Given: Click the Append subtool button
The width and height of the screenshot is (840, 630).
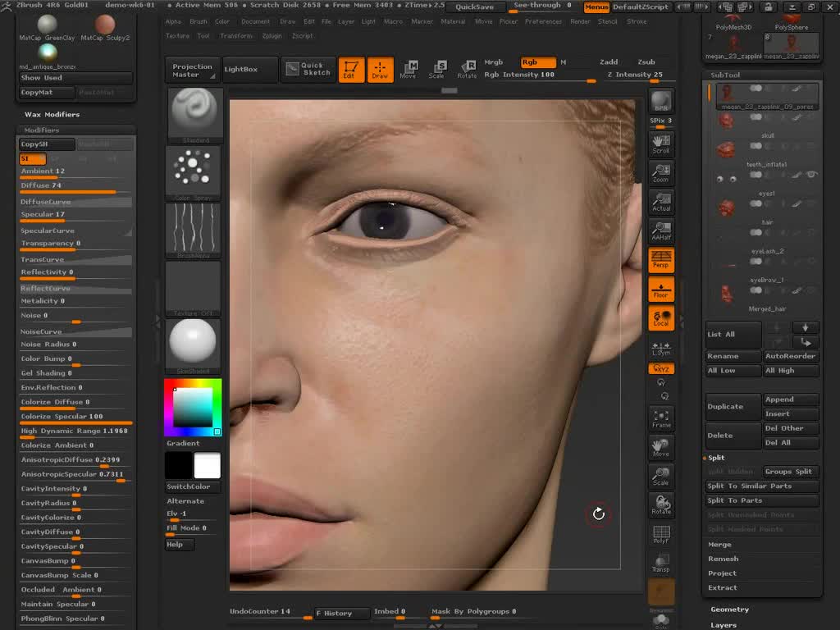Looking at the screenshot, I should point(791,399).
